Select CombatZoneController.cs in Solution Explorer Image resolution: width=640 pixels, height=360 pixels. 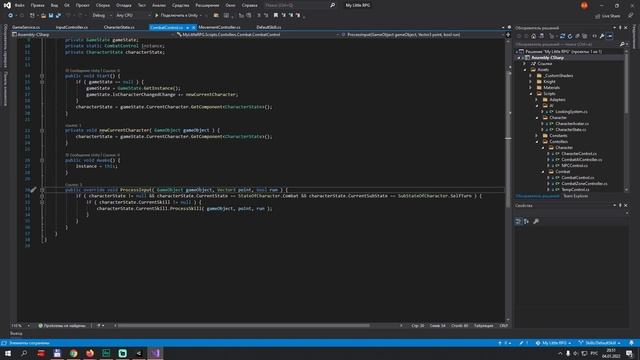click(x=584, y=184)
